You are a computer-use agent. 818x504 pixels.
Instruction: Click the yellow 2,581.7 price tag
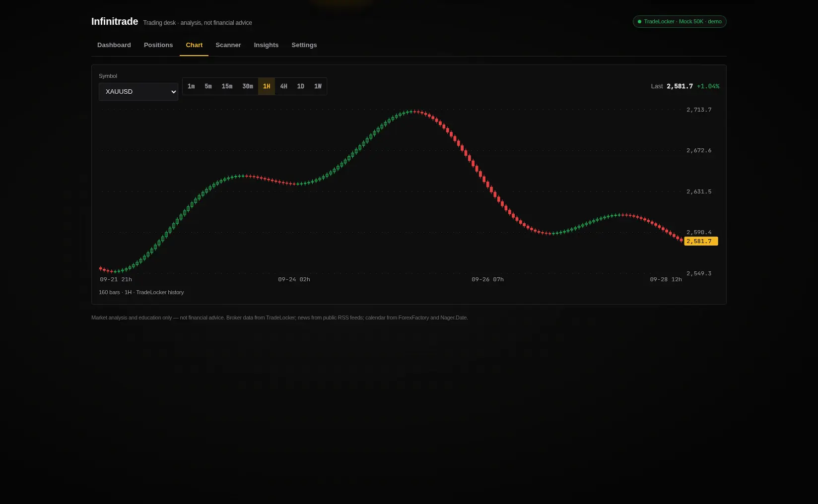pyautogui.click(x=701, y=241)
